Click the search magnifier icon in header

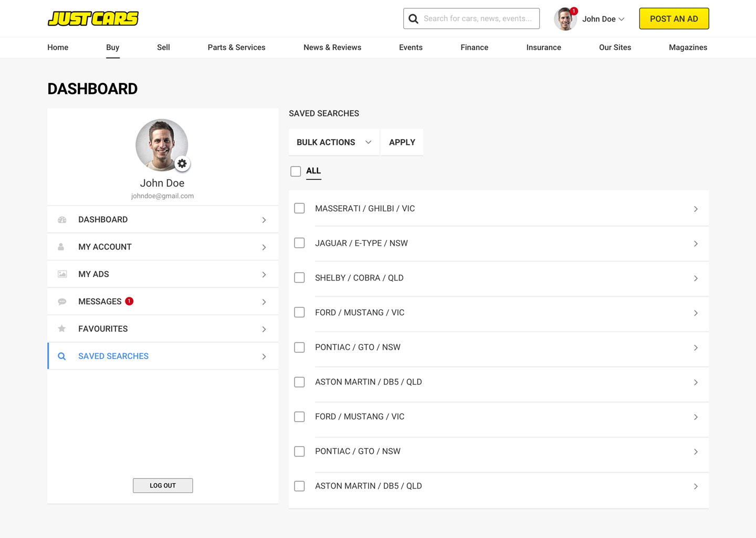point(414,19)
